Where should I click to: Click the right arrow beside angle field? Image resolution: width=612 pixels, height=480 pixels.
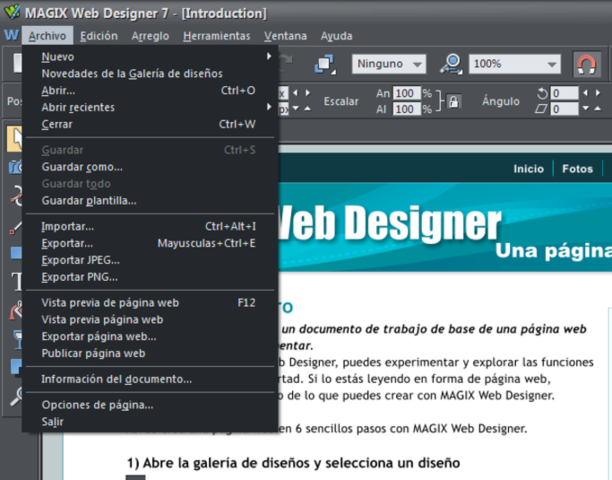[x=598, y=93]
